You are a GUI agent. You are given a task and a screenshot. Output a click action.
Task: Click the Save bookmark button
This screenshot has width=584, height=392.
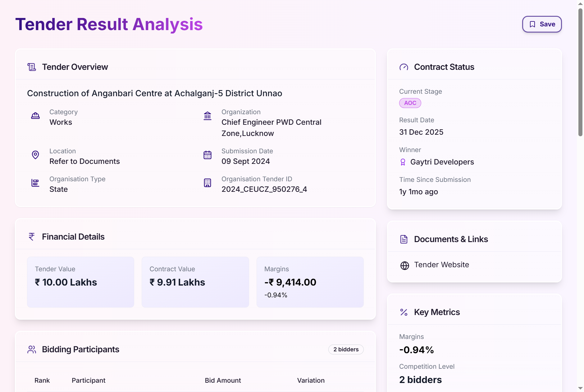tap(542, 24)
